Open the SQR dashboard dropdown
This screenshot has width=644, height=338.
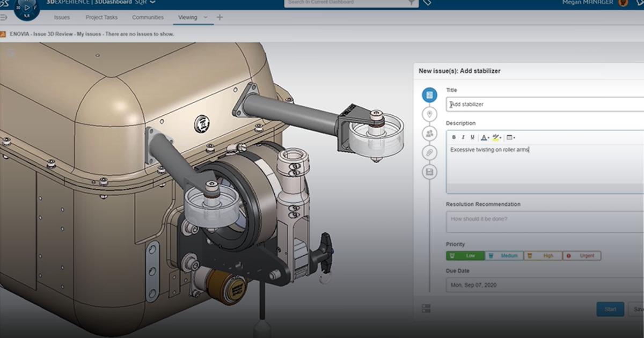pos(152,2)
